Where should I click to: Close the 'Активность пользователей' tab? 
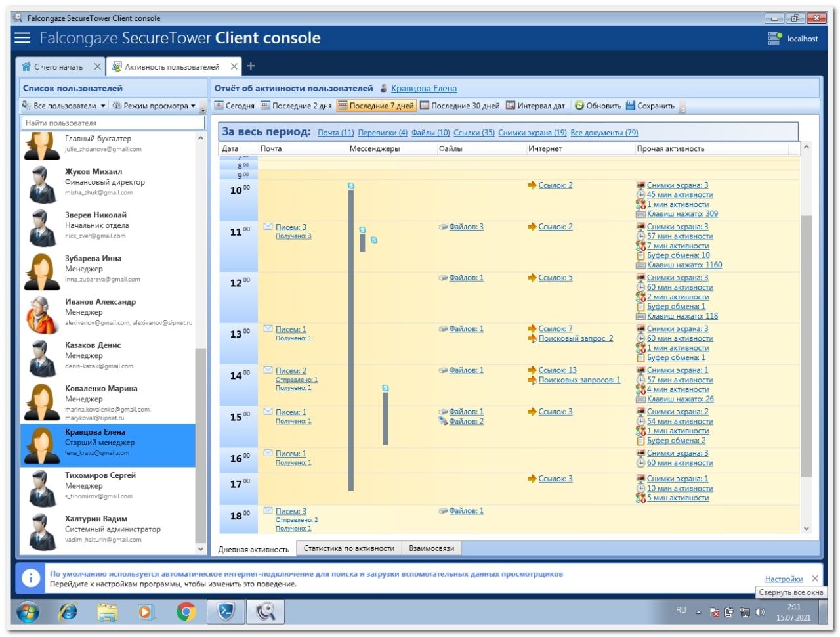click(234, 66)
